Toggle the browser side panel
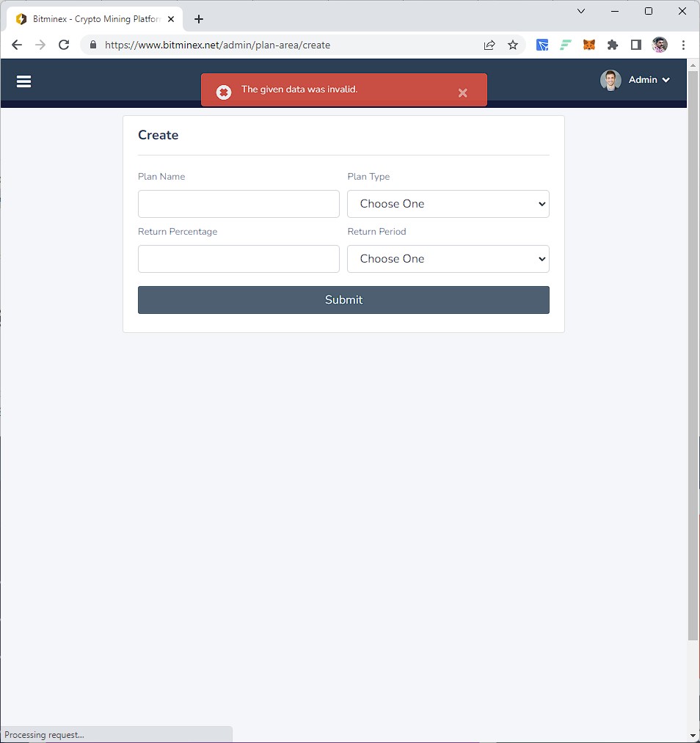The image size is (700, 743). 636,45
